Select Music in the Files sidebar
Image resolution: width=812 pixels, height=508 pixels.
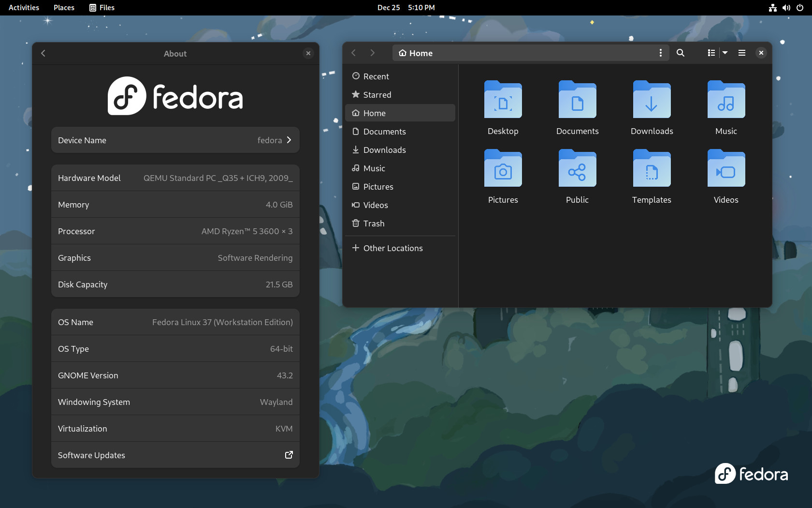(x=400, y=168)
